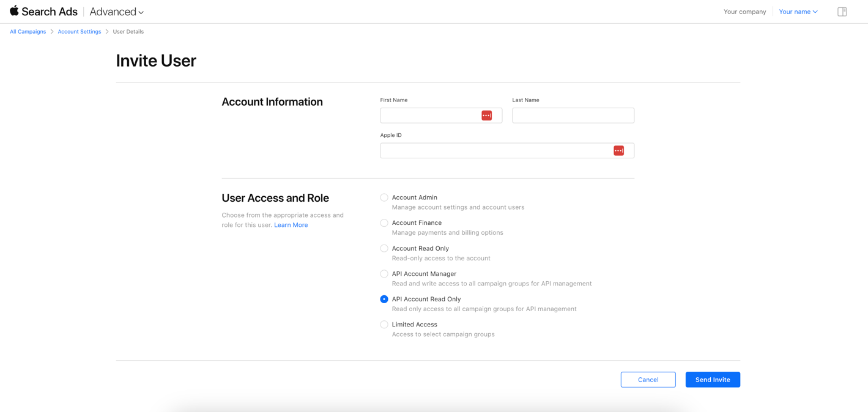
Task: Focus the Last Name field
Action: pyautogui.click(x=573, y=116)
